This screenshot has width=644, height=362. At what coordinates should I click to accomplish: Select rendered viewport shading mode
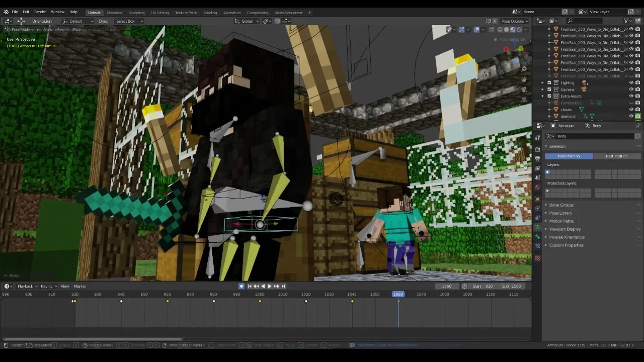(520, 29)
